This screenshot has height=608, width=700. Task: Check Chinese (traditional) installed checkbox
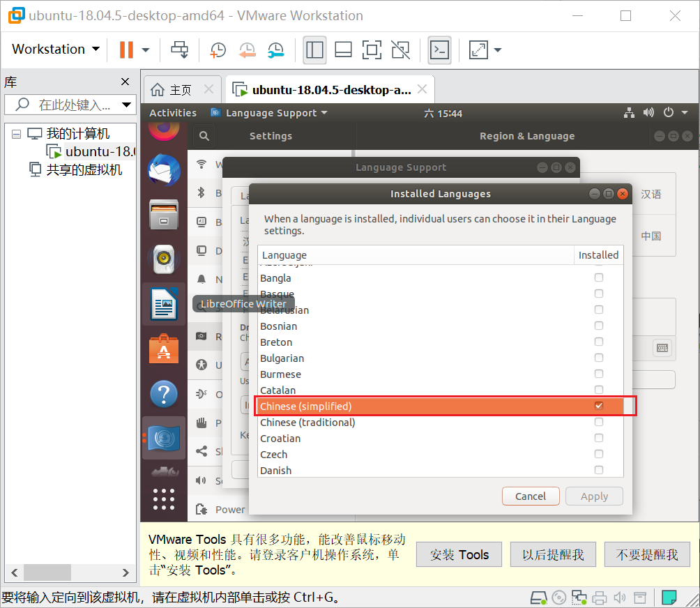tap(599, 422)
